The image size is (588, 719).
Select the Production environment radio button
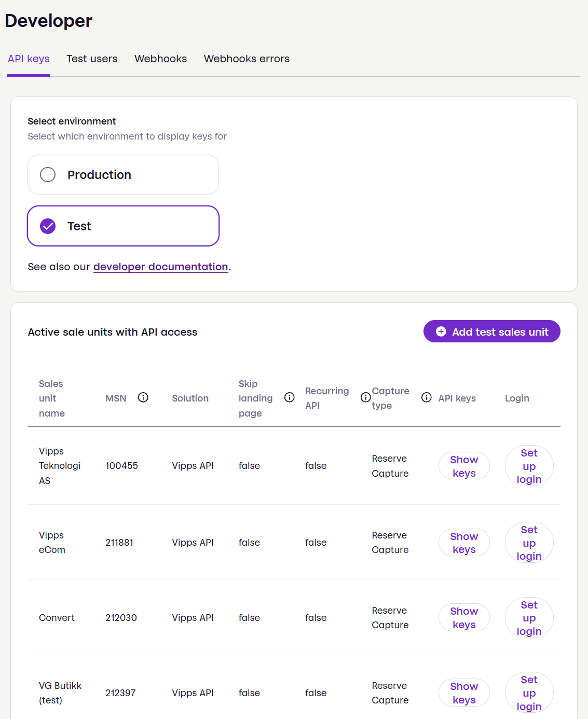tap(47, 175)
